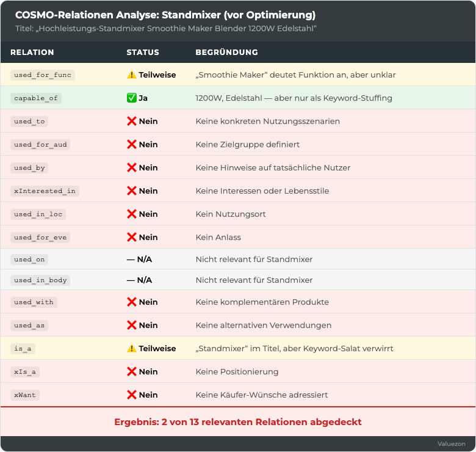Screen dimensions: 476x452
Task: Select the used_by relation tag
Action: (x=29, y=168)
